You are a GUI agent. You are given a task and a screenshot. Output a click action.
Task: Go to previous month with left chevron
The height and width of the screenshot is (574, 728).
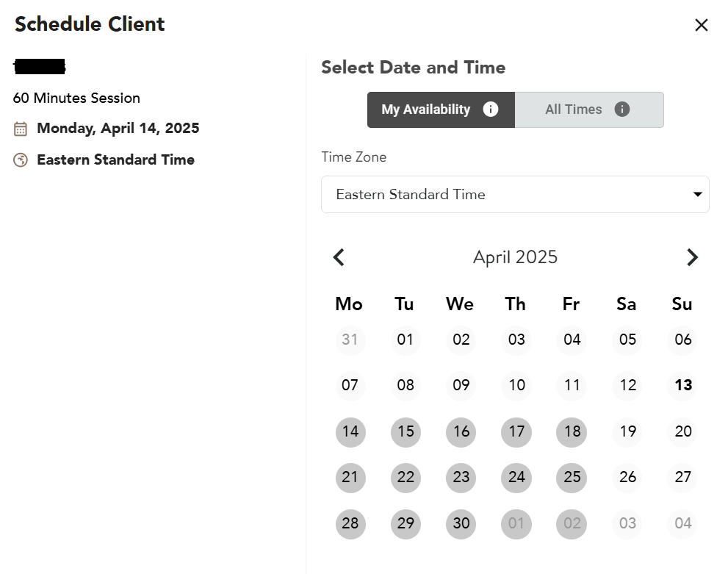[x=339, y=257]
